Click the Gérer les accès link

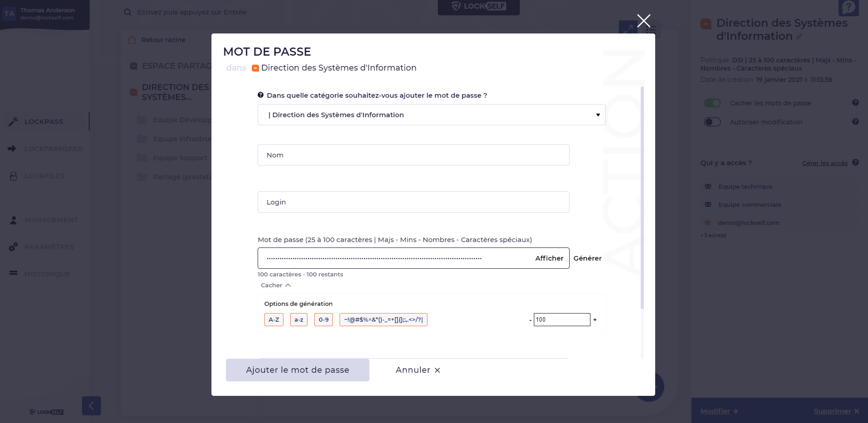click(x=825, y=163)
